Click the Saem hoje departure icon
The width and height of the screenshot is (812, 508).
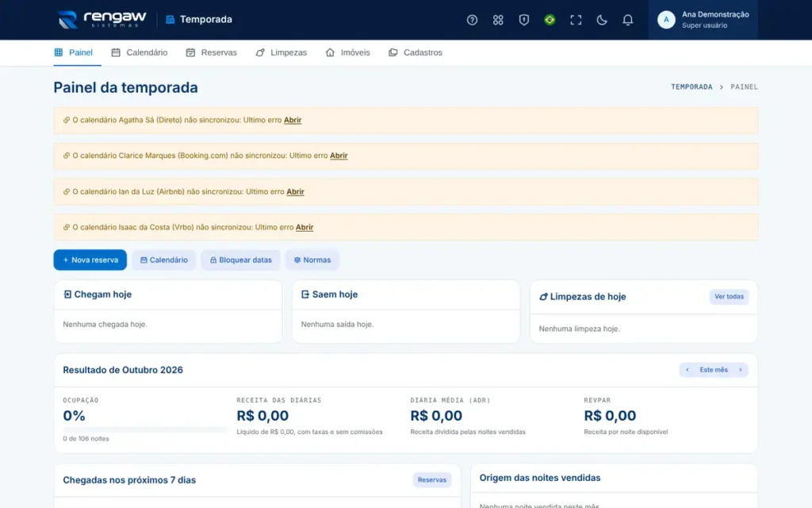tap(305, 294)
